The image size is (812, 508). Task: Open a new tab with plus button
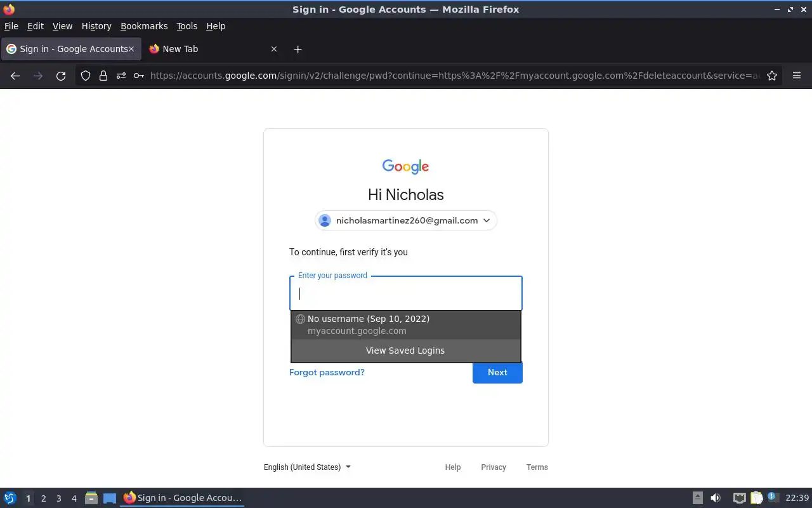click(x=298, y=49)
